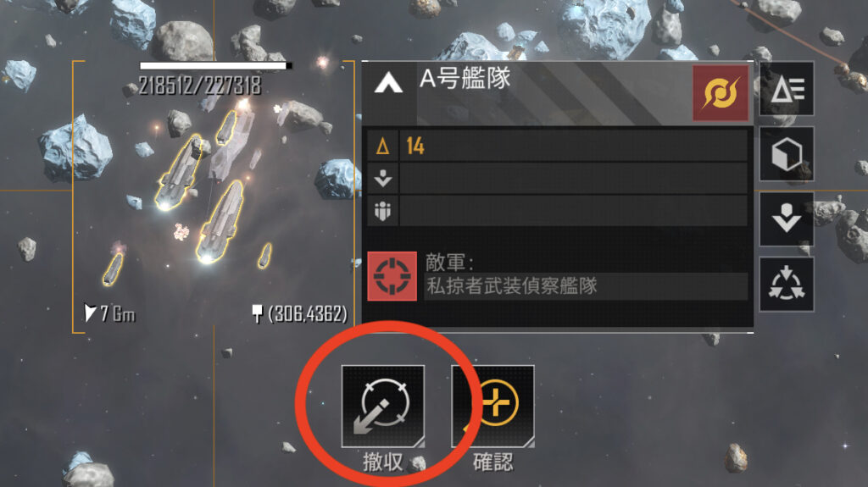
Task: Click the 7 Gm distance indicator
Action: click(x=109, y=313)
